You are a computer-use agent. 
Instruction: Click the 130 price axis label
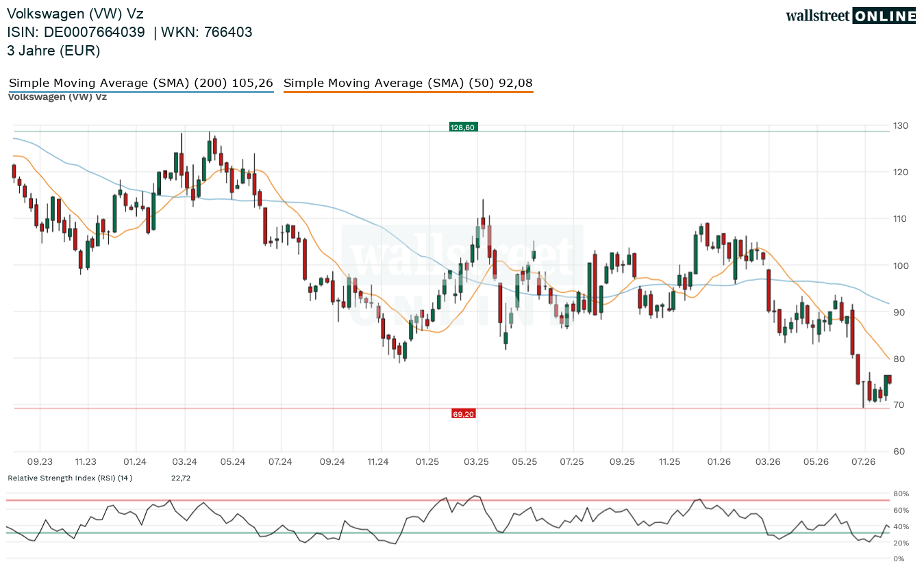point(900,126)
